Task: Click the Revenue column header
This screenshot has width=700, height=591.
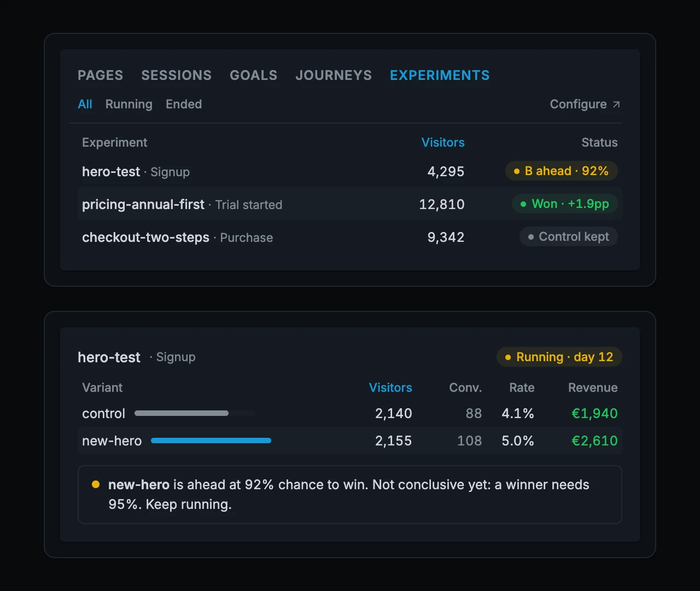Action: click(x=593, y=387)
